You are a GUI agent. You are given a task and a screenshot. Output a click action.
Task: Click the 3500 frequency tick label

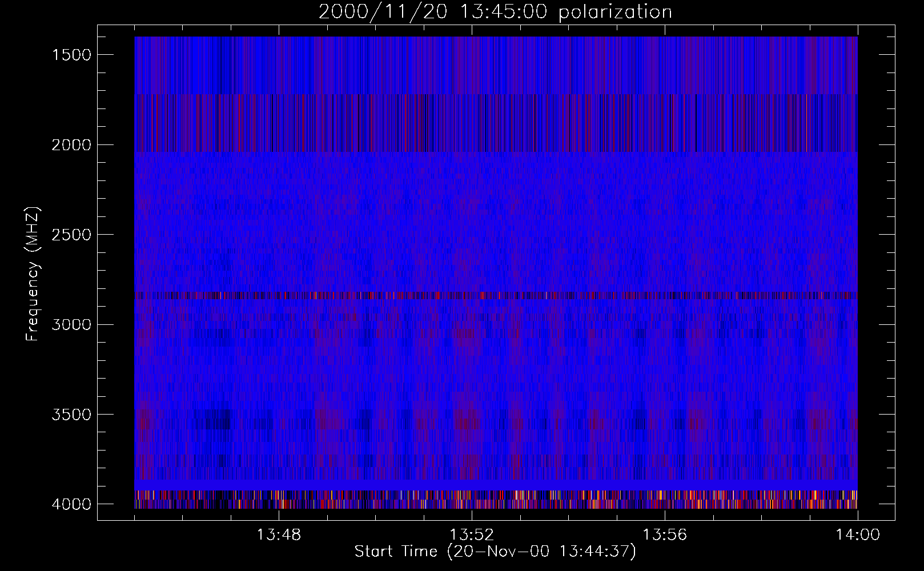[71, 415]
